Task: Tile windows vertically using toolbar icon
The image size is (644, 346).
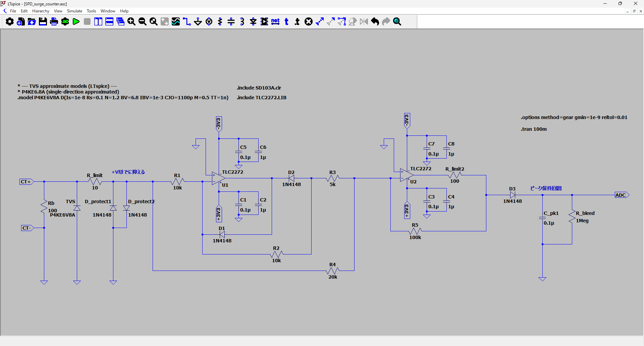Action: 98,22
